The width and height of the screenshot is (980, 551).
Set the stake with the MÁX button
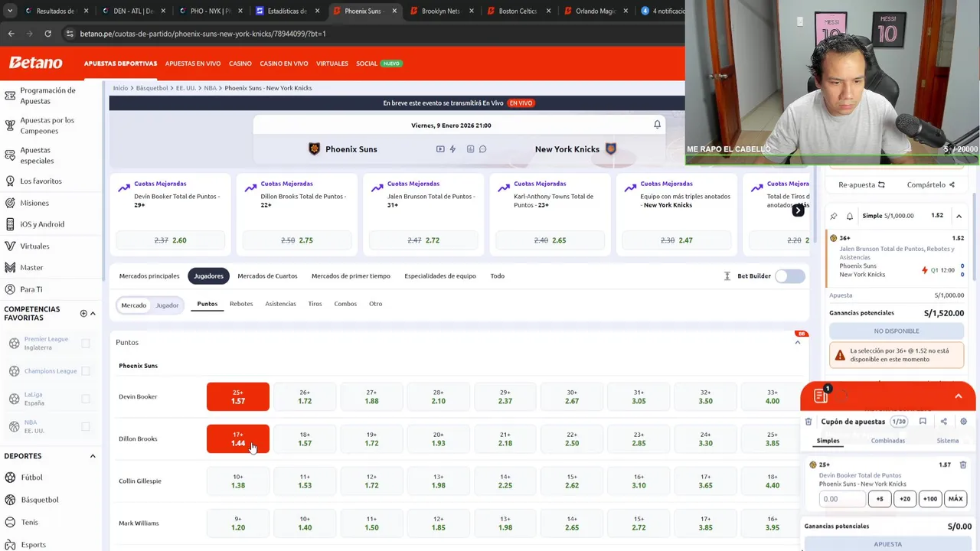pos(955,499)
